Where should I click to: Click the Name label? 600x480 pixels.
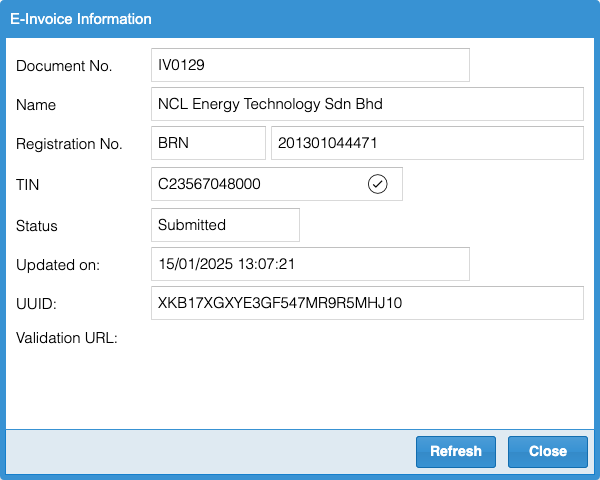(36, 105)
